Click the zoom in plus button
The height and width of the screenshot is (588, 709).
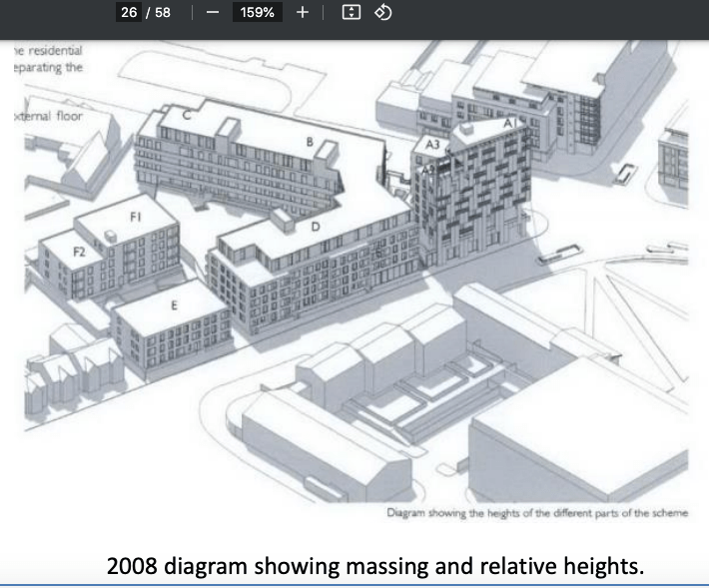[303, 13]
